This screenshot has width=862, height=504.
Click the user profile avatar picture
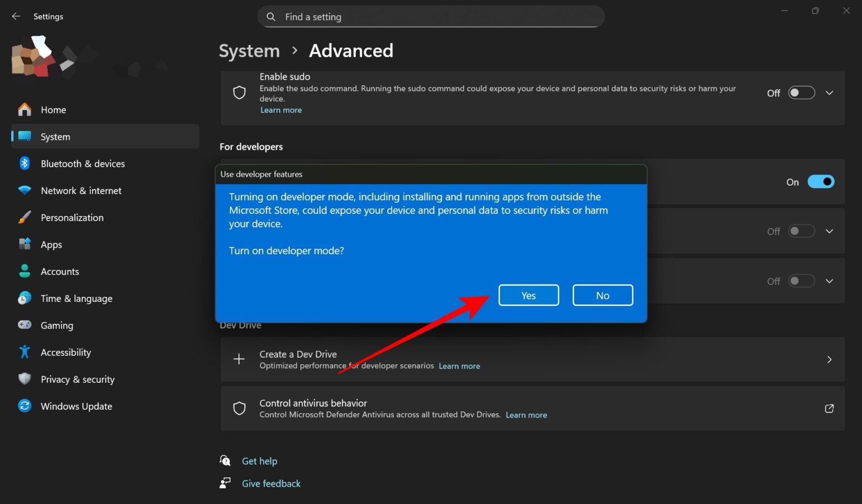33,56
